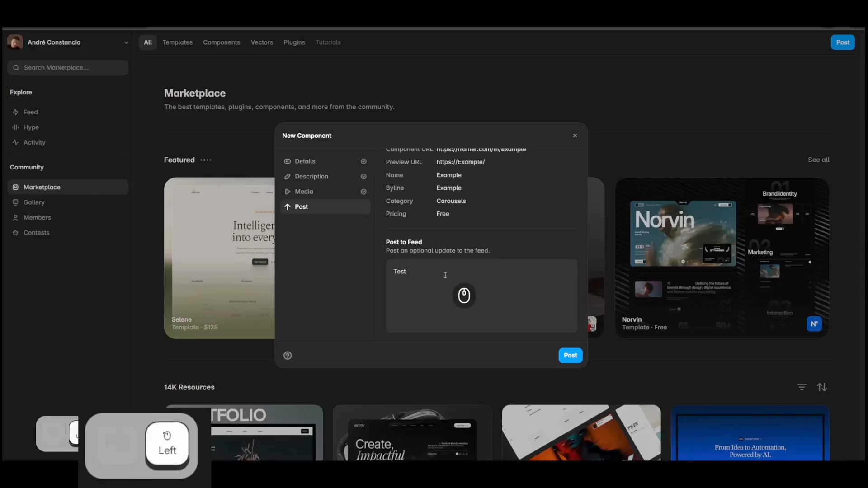This screenshot has width=868, height=488.
Task: Click the Post button in top bar
Action: pos(843,42)
